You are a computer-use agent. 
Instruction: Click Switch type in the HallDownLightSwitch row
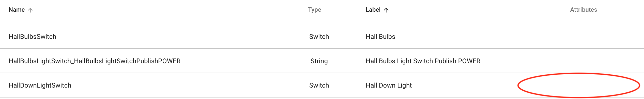tap(319, 85)
